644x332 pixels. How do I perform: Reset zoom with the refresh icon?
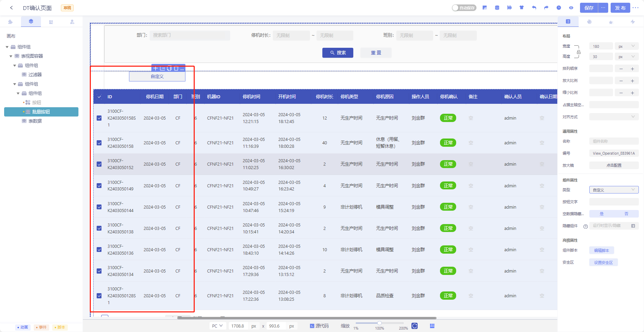(415, 326)
